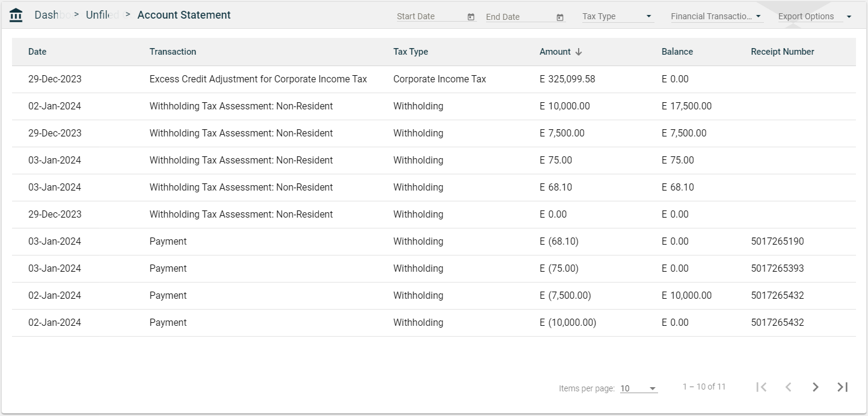This screenshot has width=868, height=416.
Task: Click the bank building home icon
Action: click(x=16, y=15)
